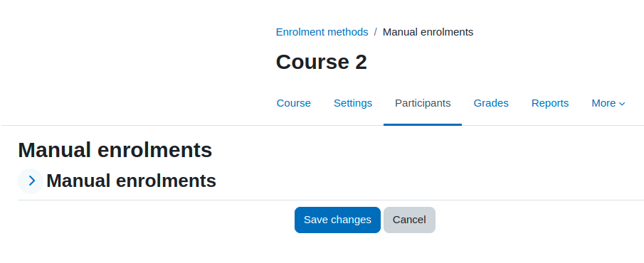Click the top Manual enrolments page heading

tap(115, 150)
